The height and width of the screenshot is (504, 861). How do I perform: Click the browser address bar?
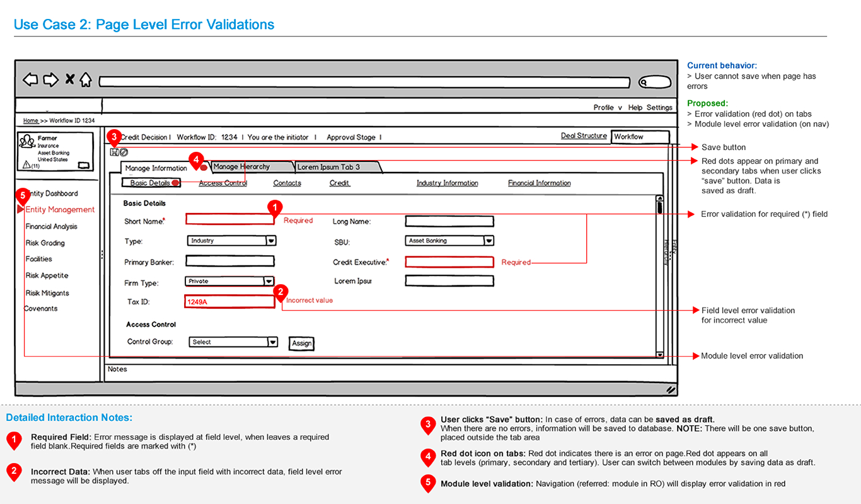364,82
